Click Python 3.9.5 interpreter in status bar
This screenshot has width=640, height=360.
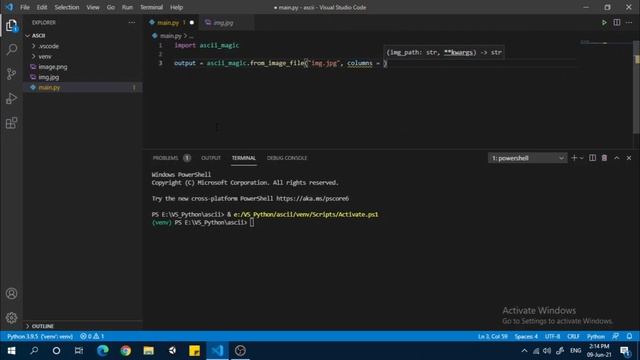point(40,336)
